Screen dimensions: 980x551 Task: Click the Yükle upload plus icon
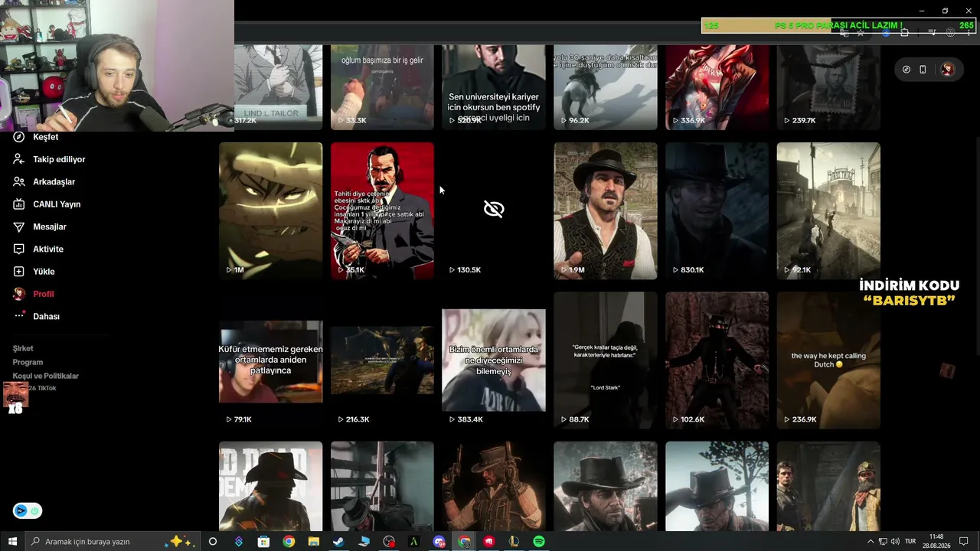click(19, 272)
